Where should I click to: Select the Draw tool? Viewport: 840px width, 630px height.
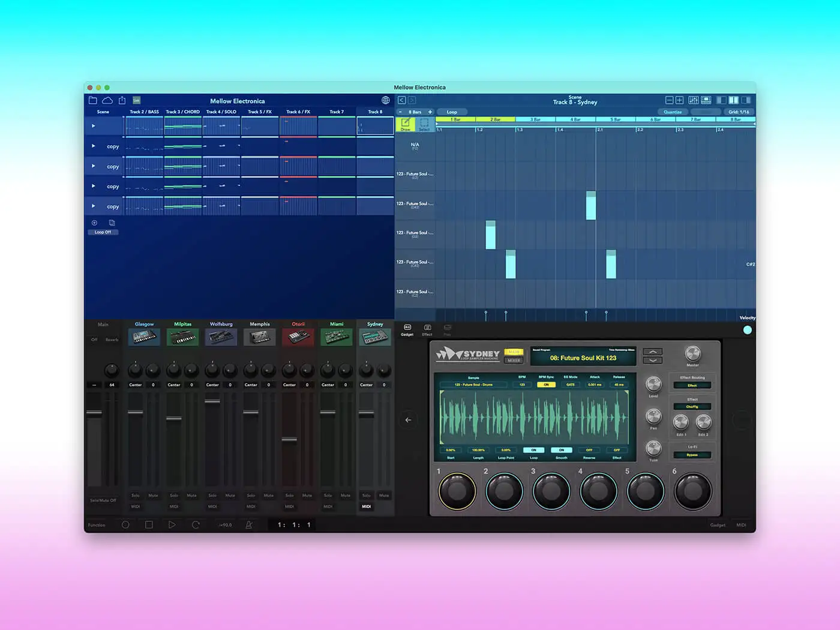tap(406, 124)
